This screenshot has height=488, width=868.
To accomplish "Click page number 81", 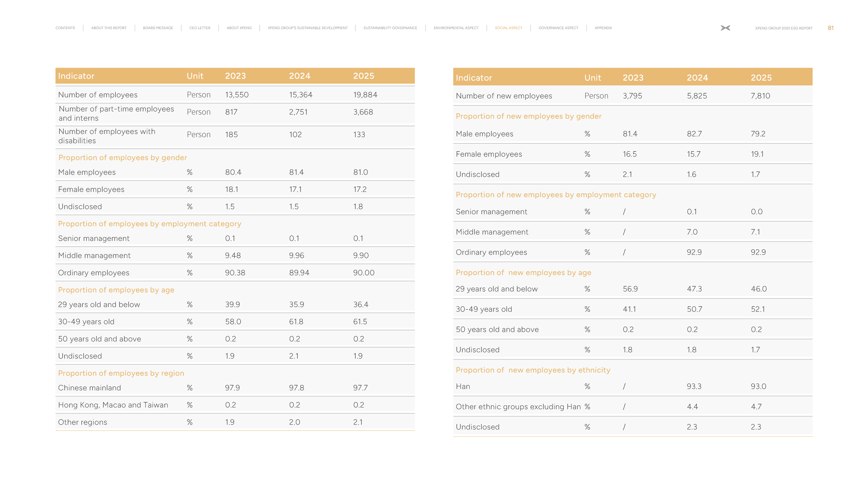I will [x=830, y=28].
